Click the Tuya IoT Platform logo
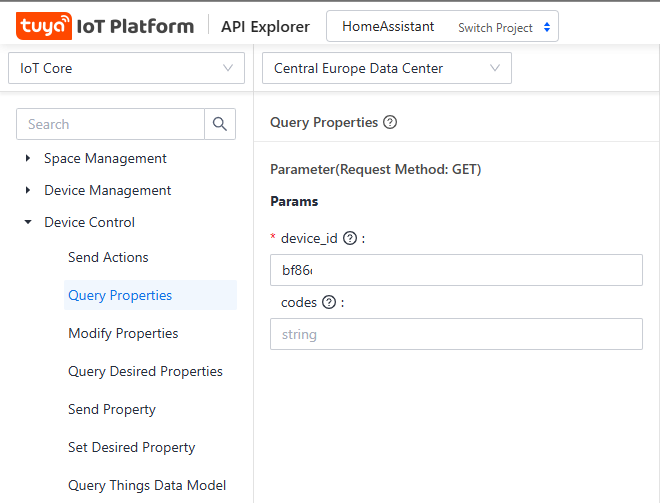This screenshot has width=660, height=503. click(x=105, y=26)
